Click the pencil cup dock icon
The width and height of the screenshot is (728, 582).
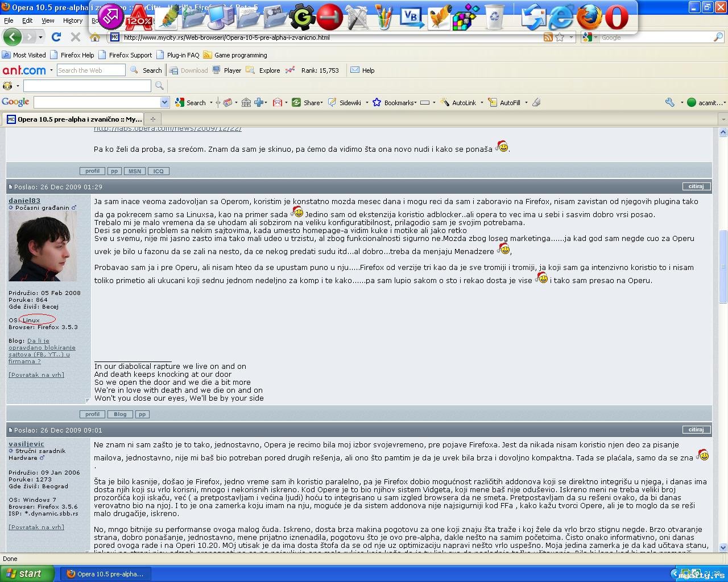[384, 17]
